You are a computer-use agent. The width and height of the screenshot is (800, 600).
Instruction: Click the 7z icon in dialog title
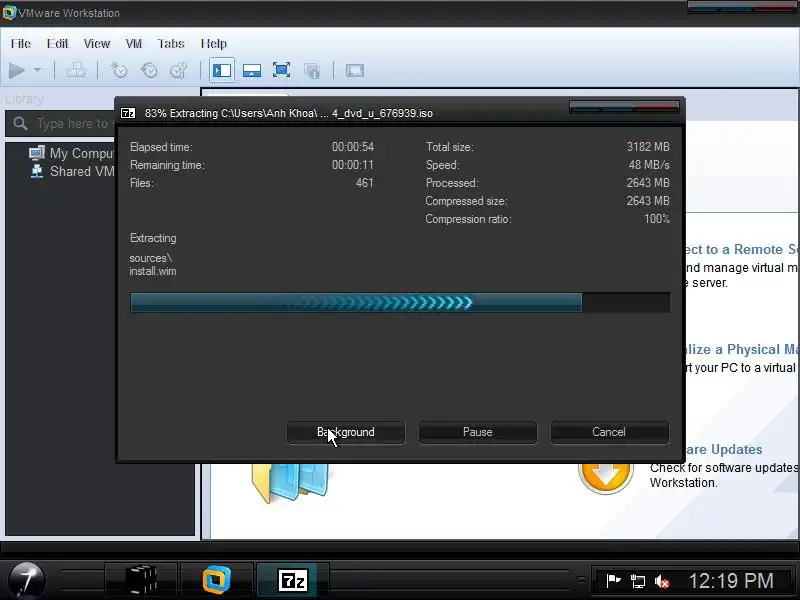[128, 113]
